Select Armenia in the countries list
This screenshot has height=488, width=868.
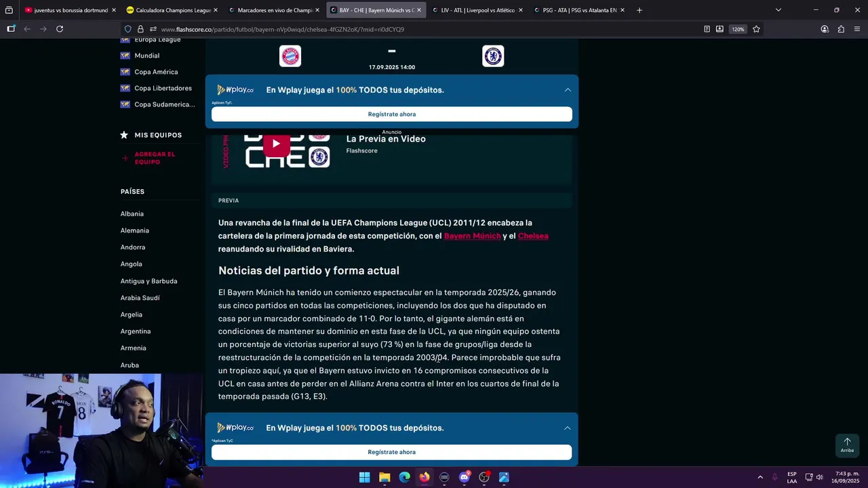tap(134, 348)
